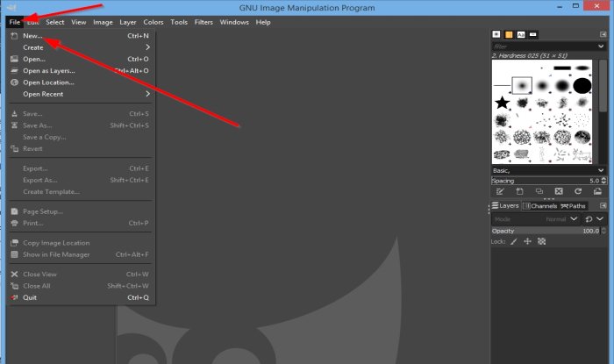Viewport: 614px width, 364px height.
Task: Click the greyed-out Page Setup... entry
Action: pyautogui.click(x=81, y=211)
